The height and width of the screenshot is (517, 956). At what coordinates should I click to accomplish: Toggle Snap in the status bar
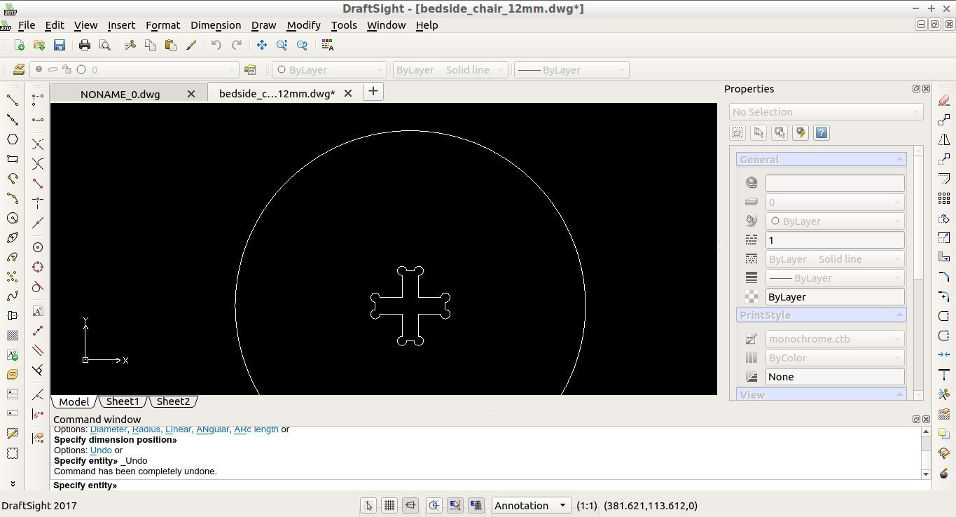coord(368,505)
